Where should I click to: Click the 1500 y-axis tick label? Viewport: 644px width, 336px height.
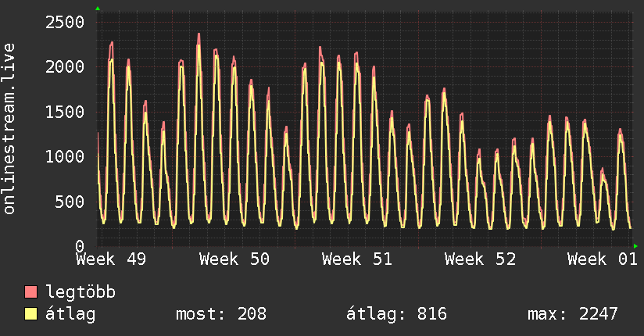(65, 112)
